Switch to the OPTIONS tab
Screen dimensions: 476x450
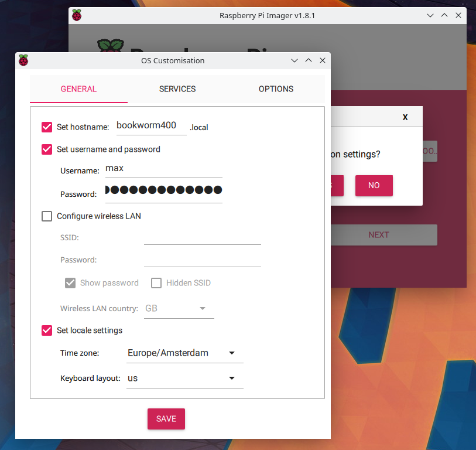[x=276, y=89]
